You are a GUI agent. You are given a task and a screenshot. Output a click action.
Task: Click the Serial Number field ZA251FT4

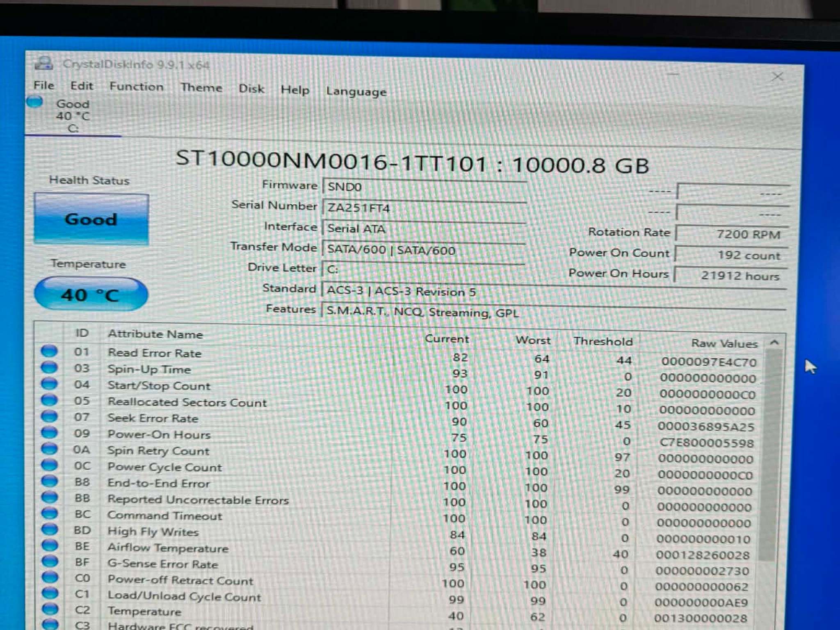[x=425, y=208]
